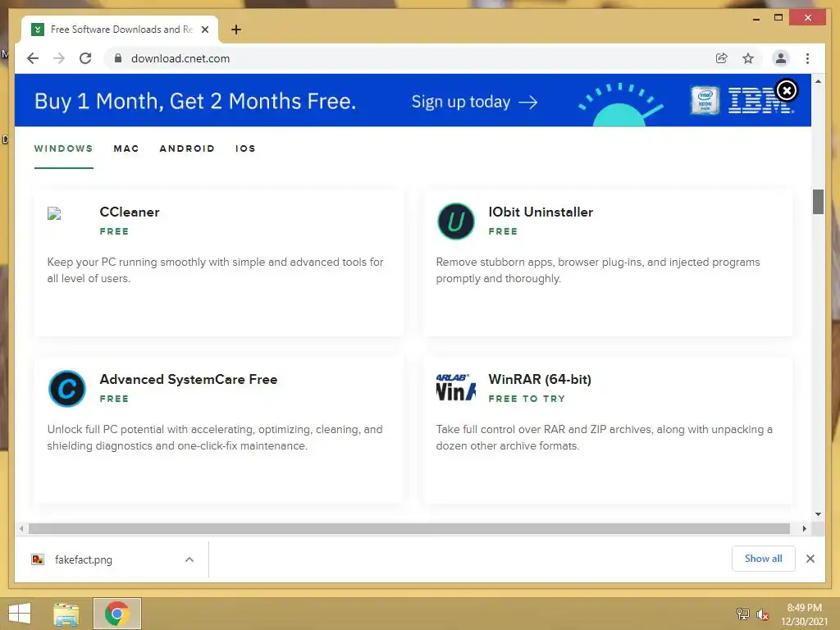Click the 'Buy 1 Month, Get 2 Months Free.' text
840x630 pixels.
point(195,101)
